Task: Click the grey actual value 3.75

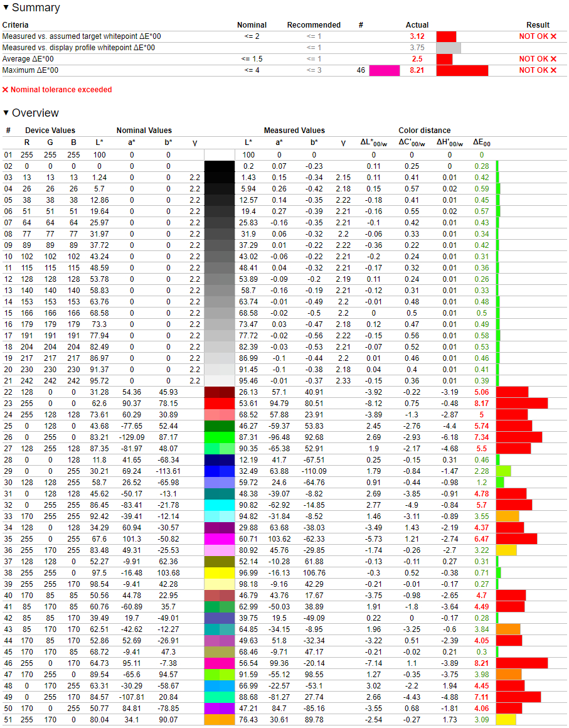Action: pos(417,48)
